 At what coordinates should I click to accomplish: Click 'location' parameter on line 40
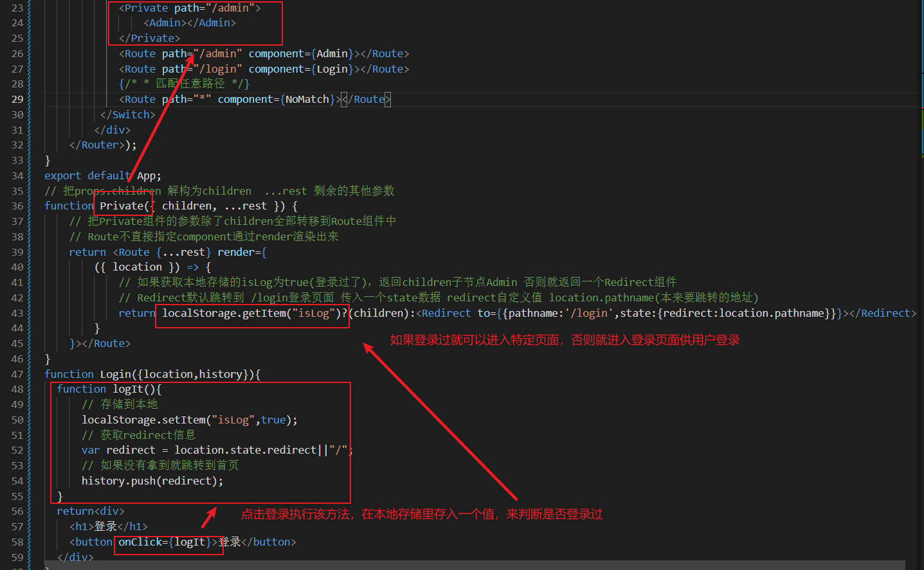coord(138,267)
